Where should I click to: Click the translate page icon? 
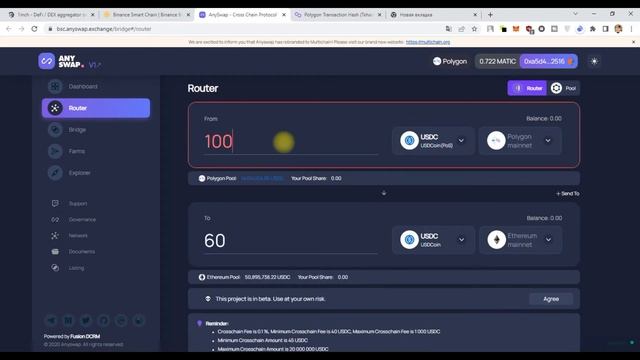449,29
